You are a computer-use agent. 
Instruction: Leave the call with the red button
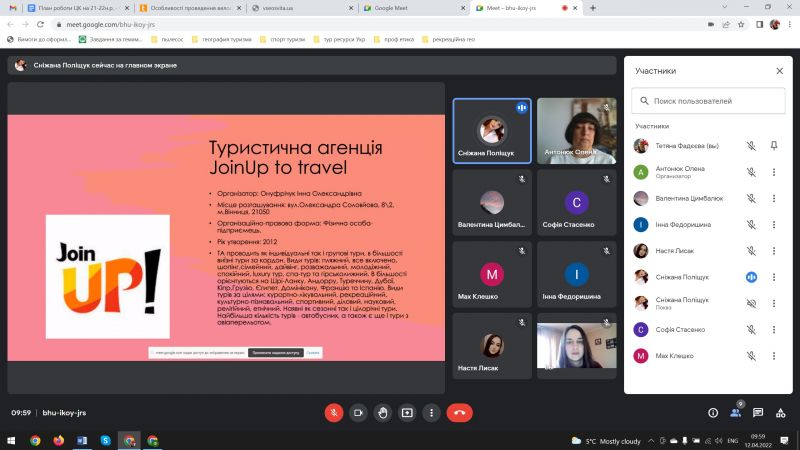click(x=459, y=413)
